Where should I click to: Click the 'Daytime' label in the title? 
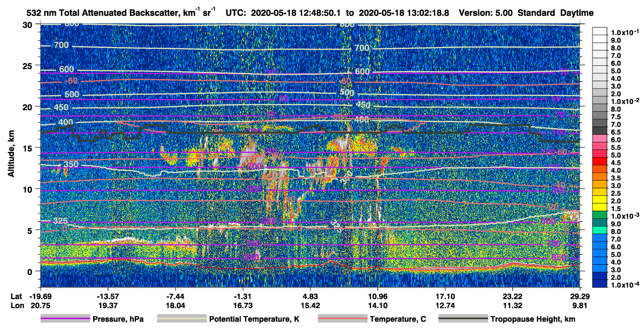[x=577, y=13]
